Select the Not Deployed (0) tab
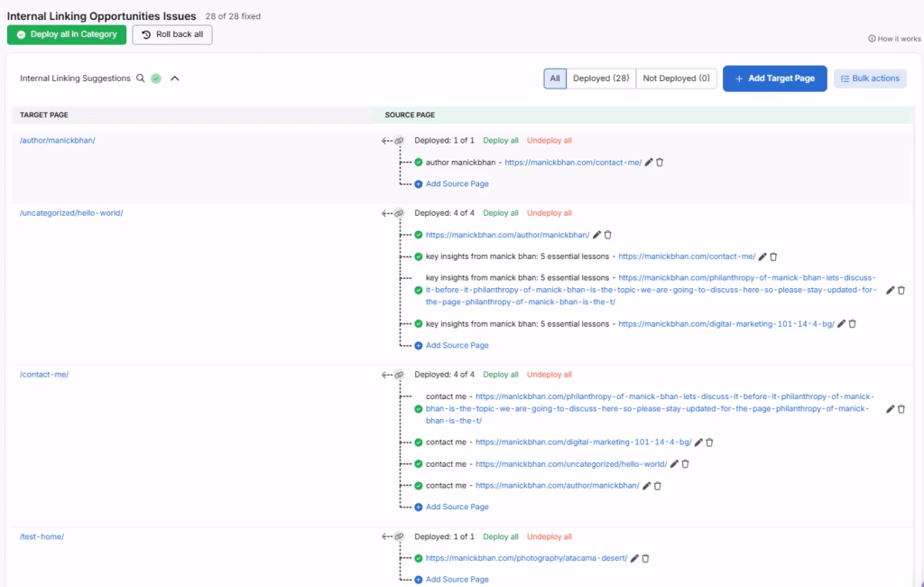Screen dimensions: 924x587 676,79
